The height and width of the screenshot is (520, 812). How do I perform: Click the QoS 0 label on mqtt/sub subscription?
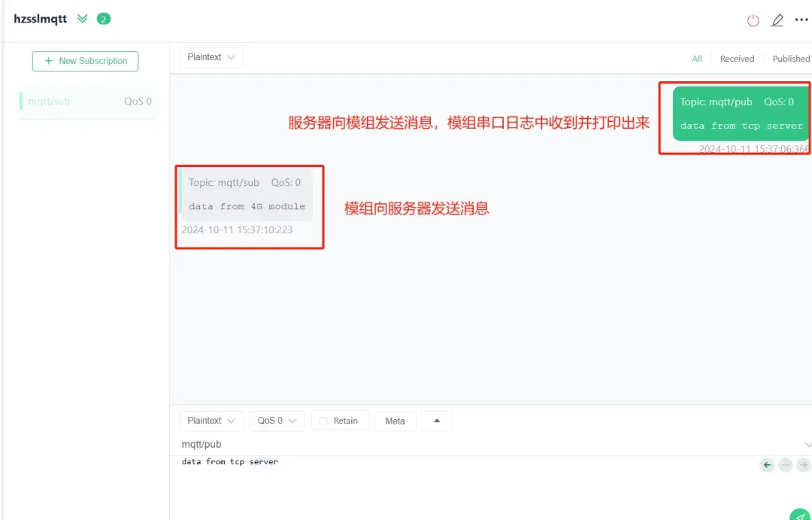point(138,101)
